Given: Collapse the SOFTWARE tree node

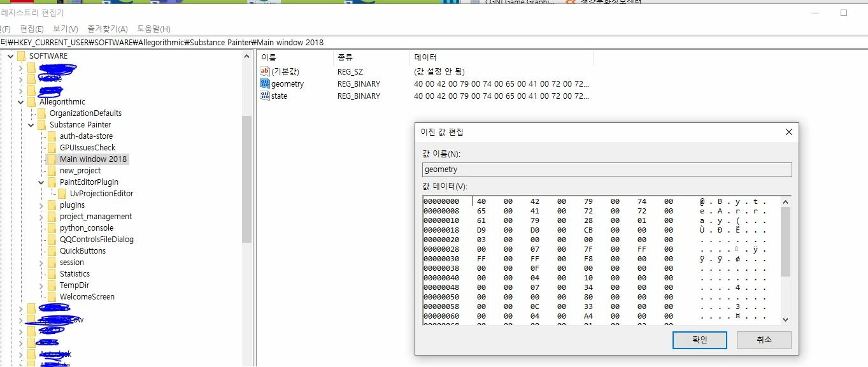Looking at the screenshot, I should click(10, 56).
